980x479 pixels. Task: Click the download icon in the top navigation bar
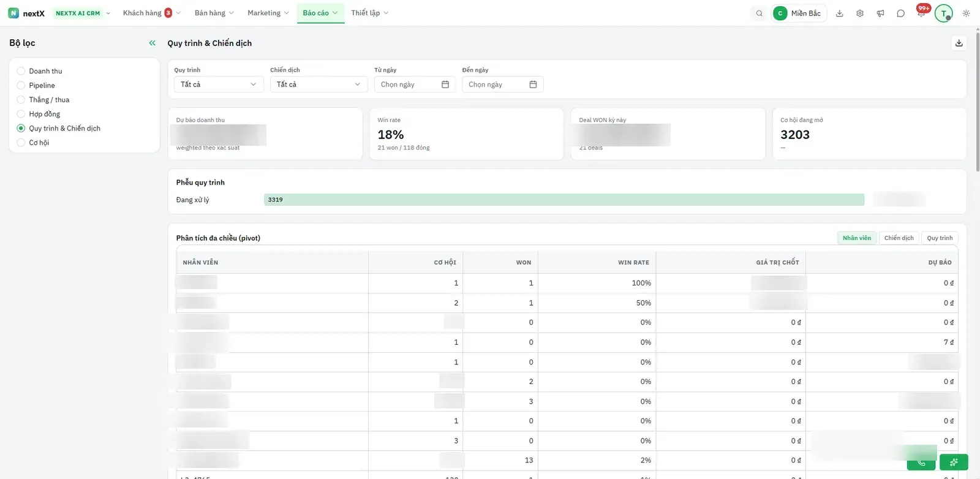pos(840,13)
